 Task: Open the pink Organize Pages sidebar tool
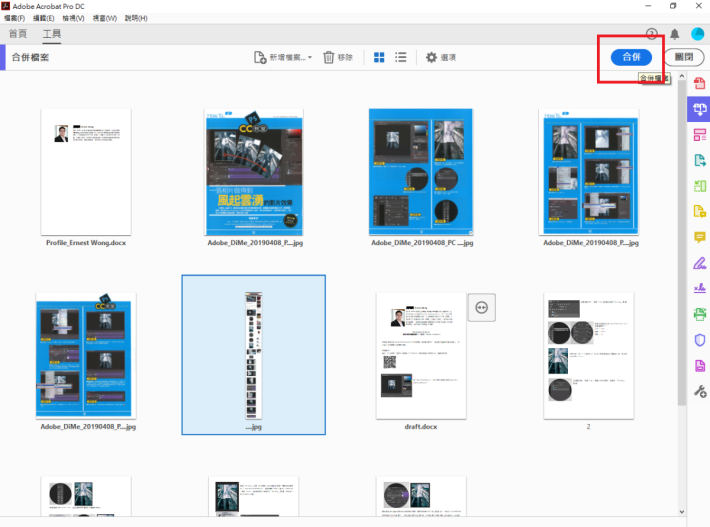(x=700, y=134)
